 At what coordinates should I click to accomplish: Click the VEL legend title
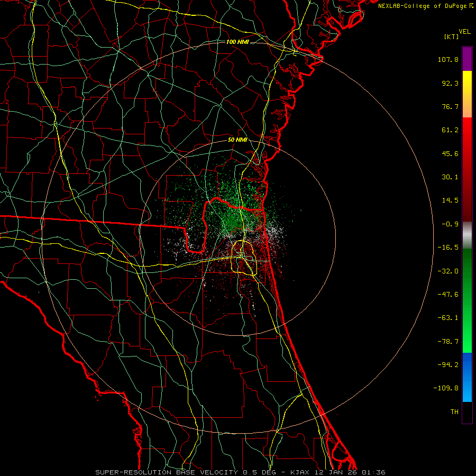pyautogui.click(x=464, y=32)
